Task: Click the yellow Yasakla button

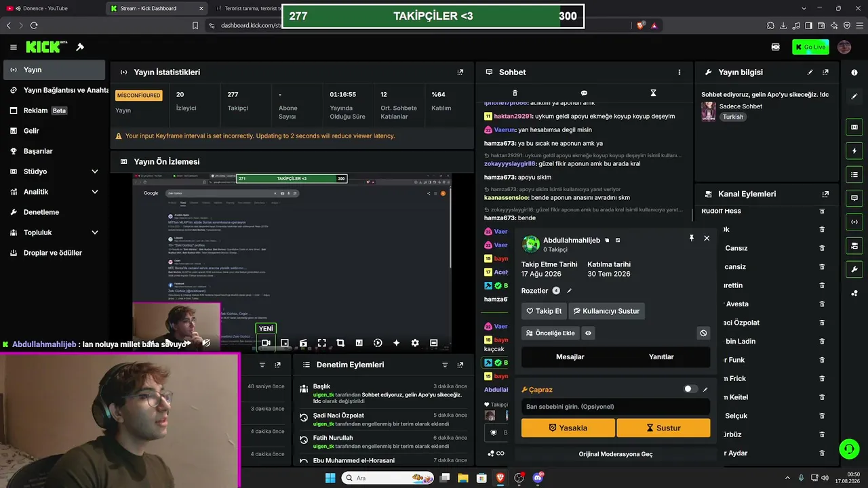Action: [x=568, y=428]
